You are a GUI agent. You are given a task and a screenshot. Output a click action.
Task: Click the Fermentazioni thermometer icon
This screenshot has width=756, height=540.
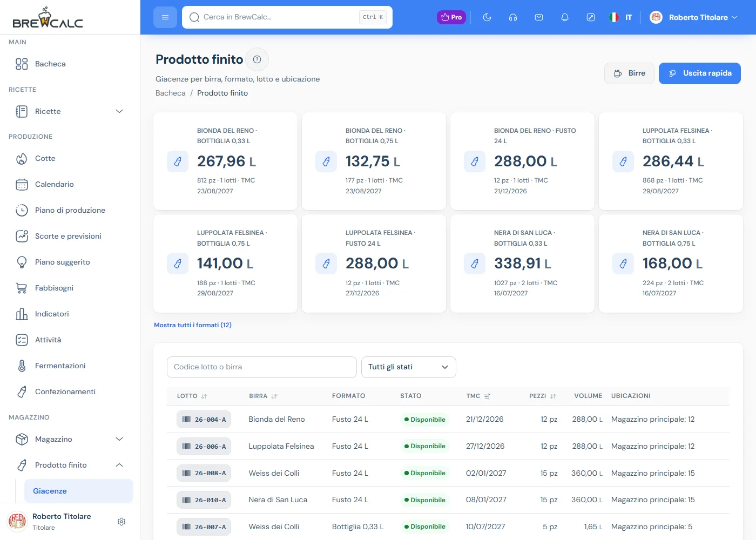click(x=22, y=366)
